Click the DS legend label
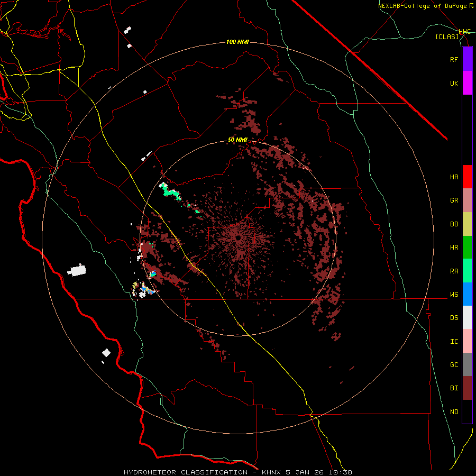This screenshot has height=476, width=476. (454, 318)
